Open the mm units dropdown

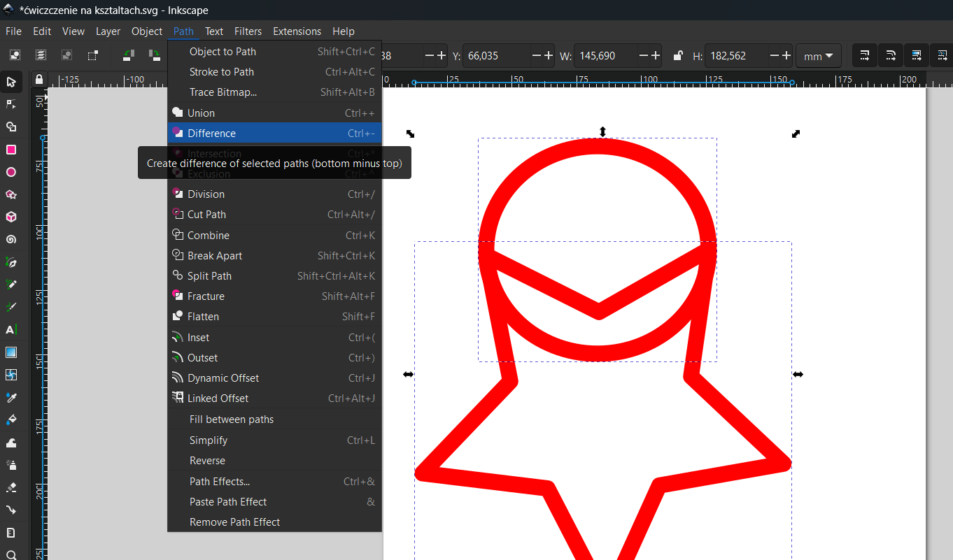818,56
